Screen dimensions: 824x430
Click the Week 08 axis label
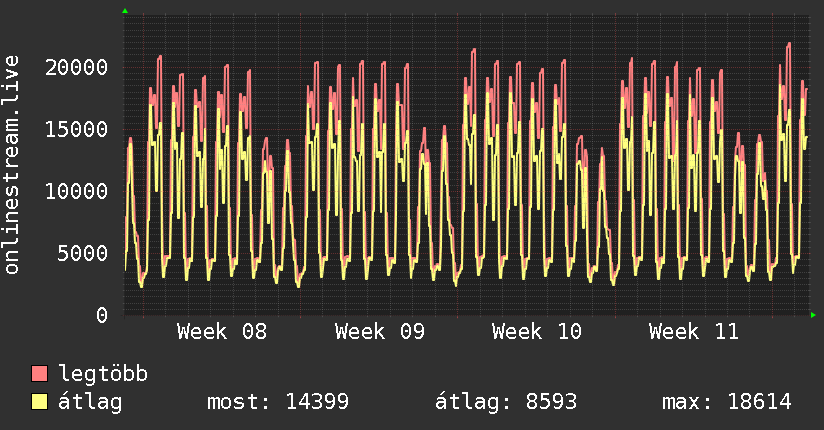[x=222, y=332]
